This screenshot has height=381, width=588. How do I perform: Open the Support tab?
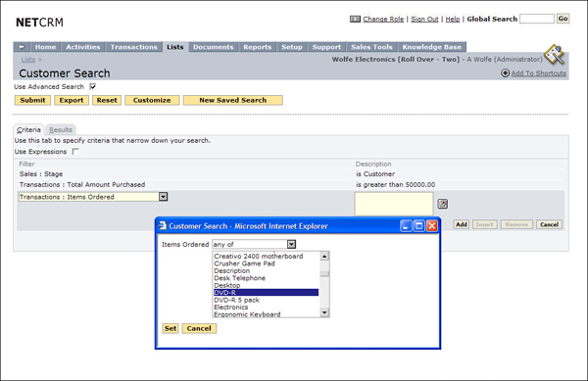[x=326, y=47]
